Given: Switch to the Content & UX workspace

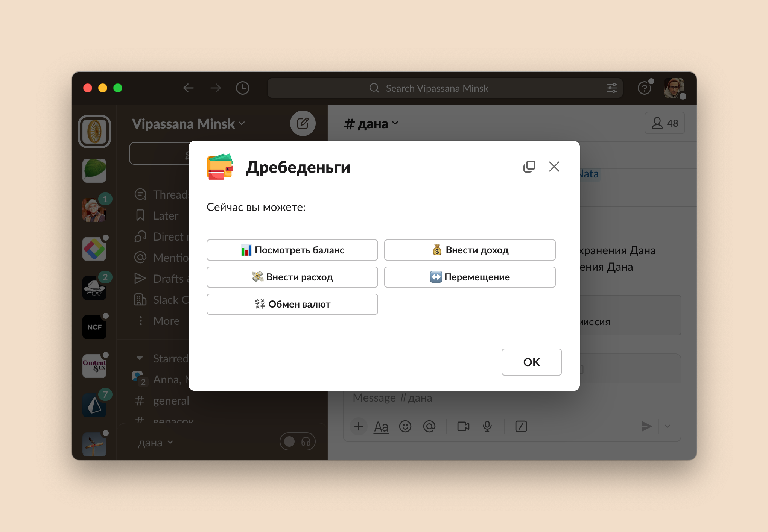Looking at the screenshot, I should [94, 366].
